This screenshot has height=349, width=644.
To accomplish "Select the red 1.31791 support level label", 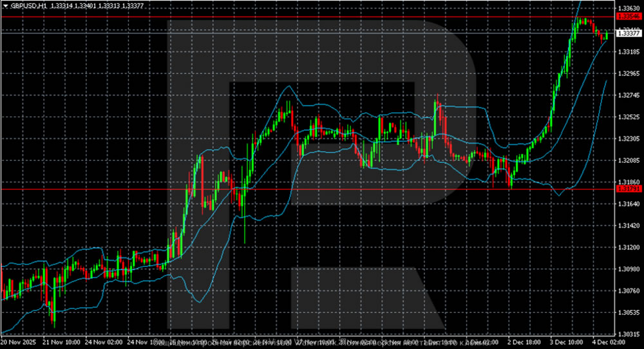I will click(x=629, y=189).
